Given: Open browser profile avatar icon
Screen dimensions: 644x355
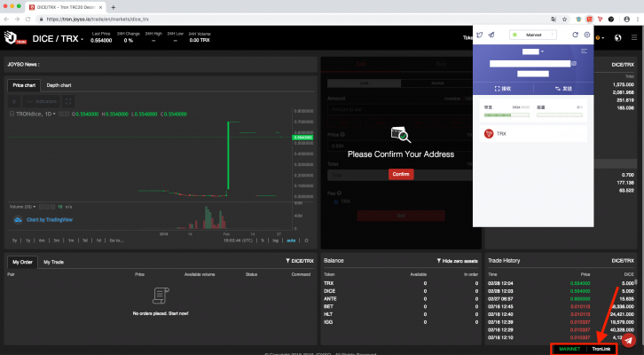Looking at the screenshot, I should pos(627,19).
